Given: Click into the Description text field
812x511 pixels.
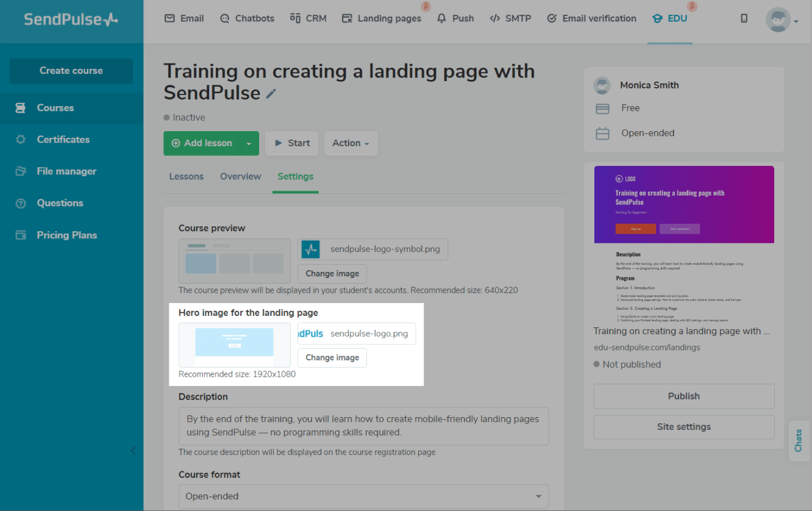Looking at the screenshot, I should [x=363, y=426].
